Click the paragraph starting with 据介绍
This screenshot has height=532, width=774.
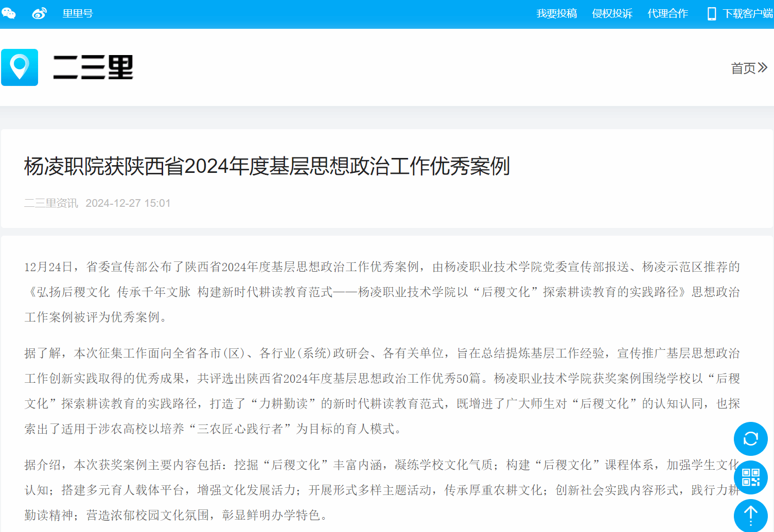[x=381, y=490]
